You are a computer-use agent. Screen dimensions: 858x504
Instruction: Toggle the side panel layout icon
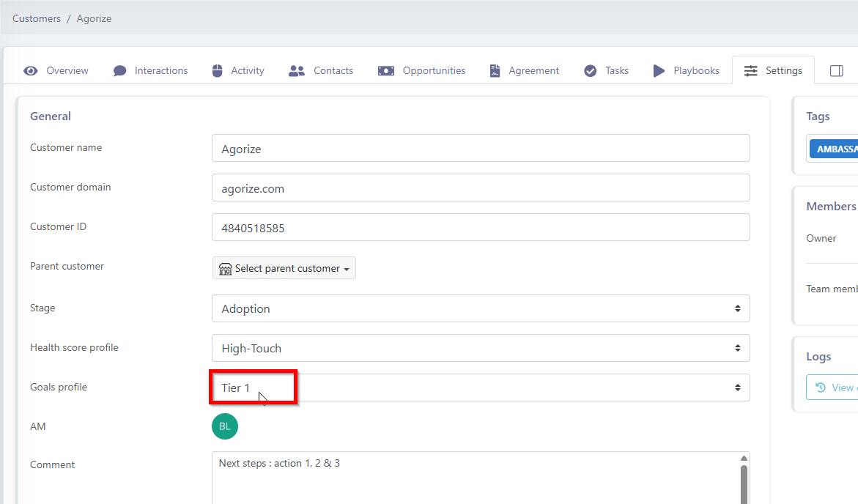tap(836, 71)
